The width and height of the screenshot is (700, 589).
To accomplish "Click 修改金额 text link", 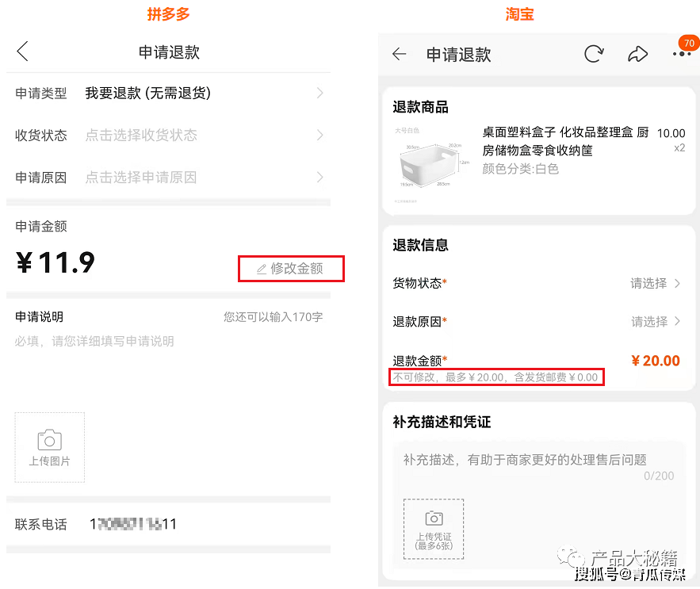I will pos(296,269).
